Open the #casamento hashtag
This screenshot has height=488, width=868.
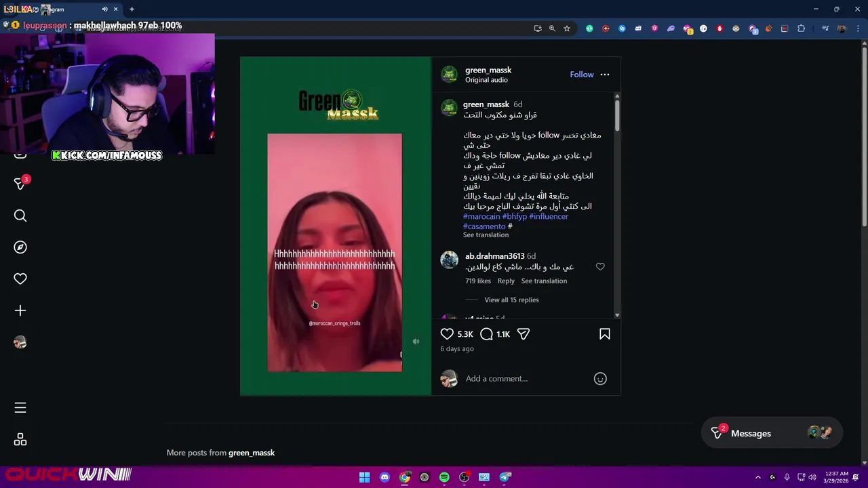click(x=484, y=226)
